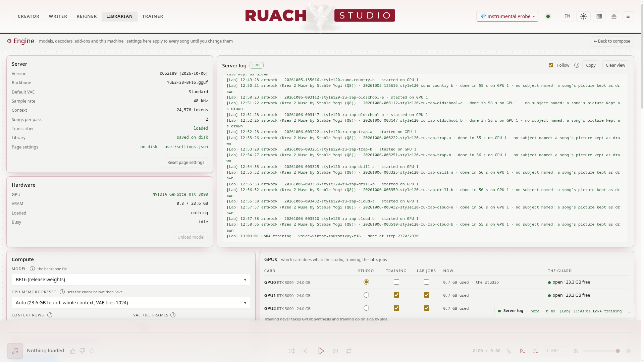
Task: Switch to the REFINER tab
Action: [87, 16]
